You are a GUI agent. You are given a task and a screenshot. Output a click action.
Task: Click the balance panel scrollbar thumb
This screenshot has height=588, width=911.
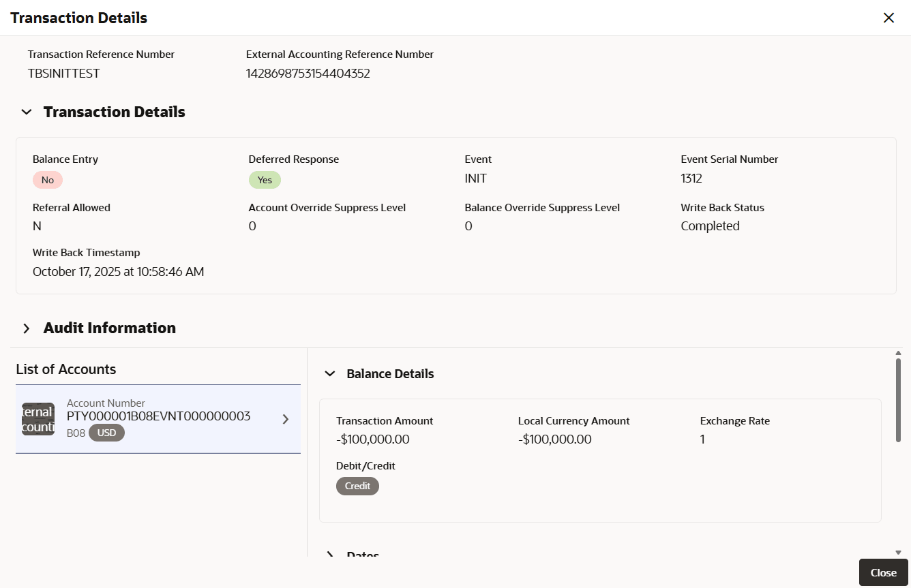pyautogui.click(x=898, y=401)
